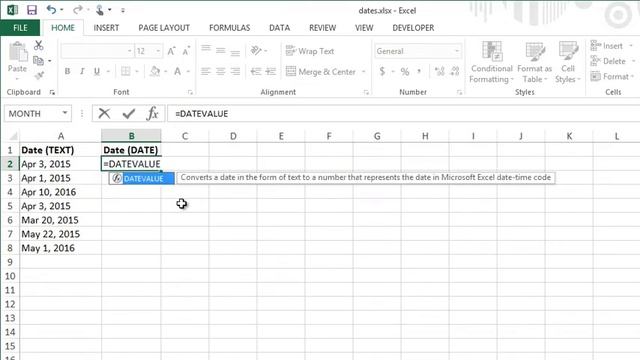Viewport: 640px width, 360px height.
Task: Switch to PAGE LAYOUT tab
Action: [164, 28]
